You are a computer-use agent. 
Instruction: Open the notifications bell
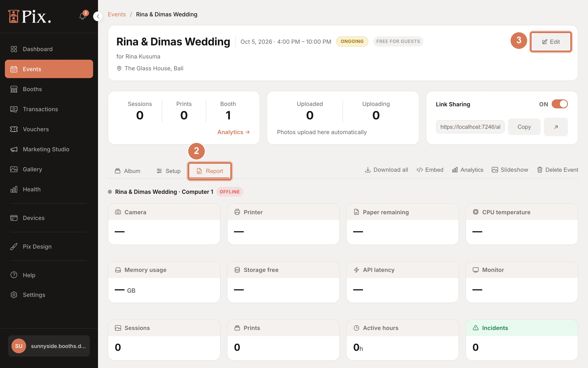82,16
